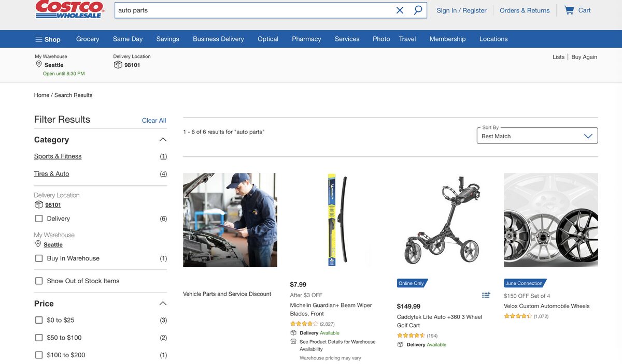The height and width of the screenshot is (364, 622).
Task: Click the My Warehouse location pin icon
Action: pyautogui.click(x=38, y=65)
